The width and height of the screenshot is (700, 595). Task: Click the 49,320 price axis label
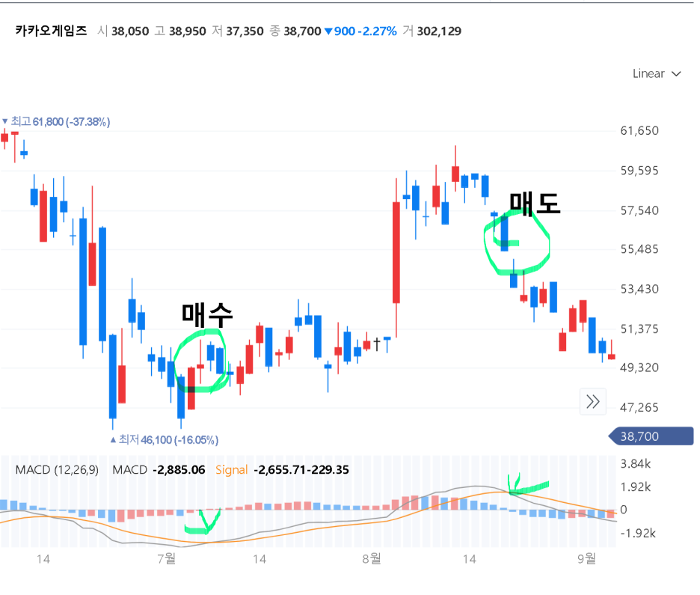coord(639,367)
